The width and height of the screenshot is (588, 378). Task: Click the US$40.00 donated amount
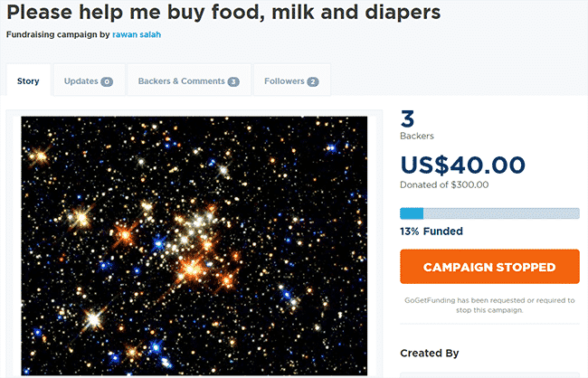(x=463, y=165)
